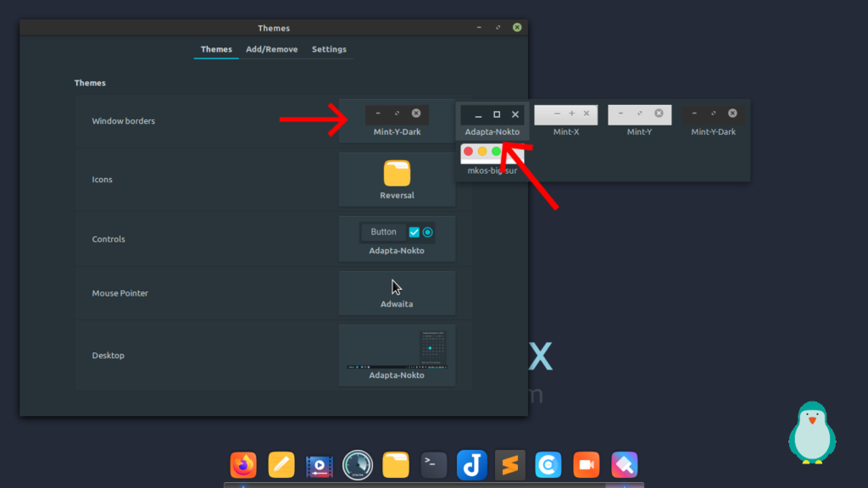Pick Mint-Y-Dark in the window borders popup
Viewport: 868px width, 488px height.
[713, 121]
